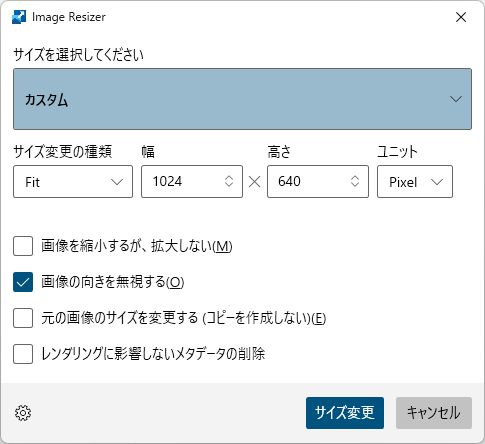Click the chevron in the Fit combo box
Screen dimensions: 485x444
[x=117, y=182]
